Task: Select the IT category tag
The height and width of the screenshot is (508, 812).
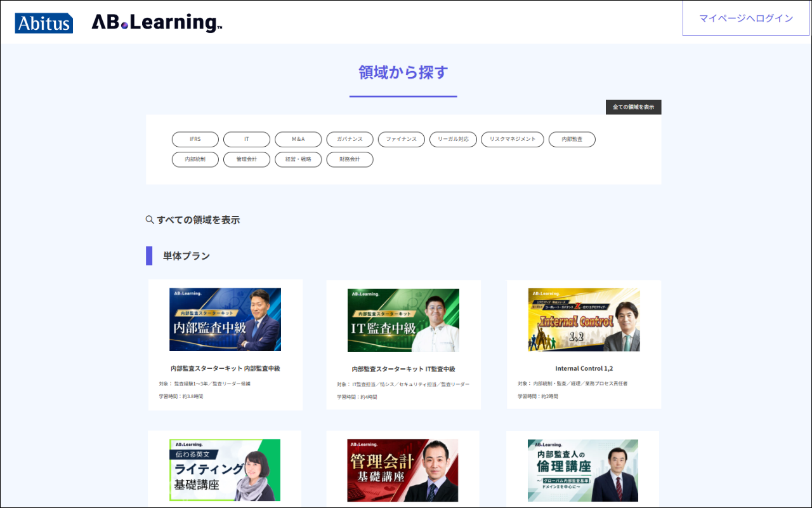Action: (x=247, y=139)
